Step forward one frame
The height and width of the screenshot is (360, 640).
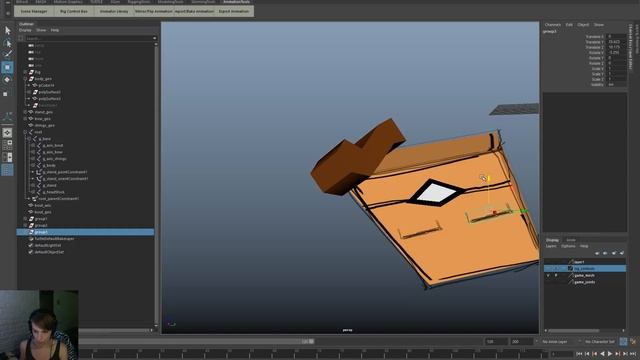tap(625, 354)
